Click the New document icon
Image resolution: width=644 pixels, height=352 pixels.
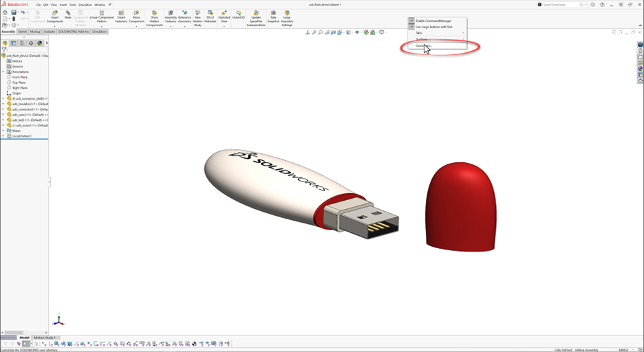point(5,19)
